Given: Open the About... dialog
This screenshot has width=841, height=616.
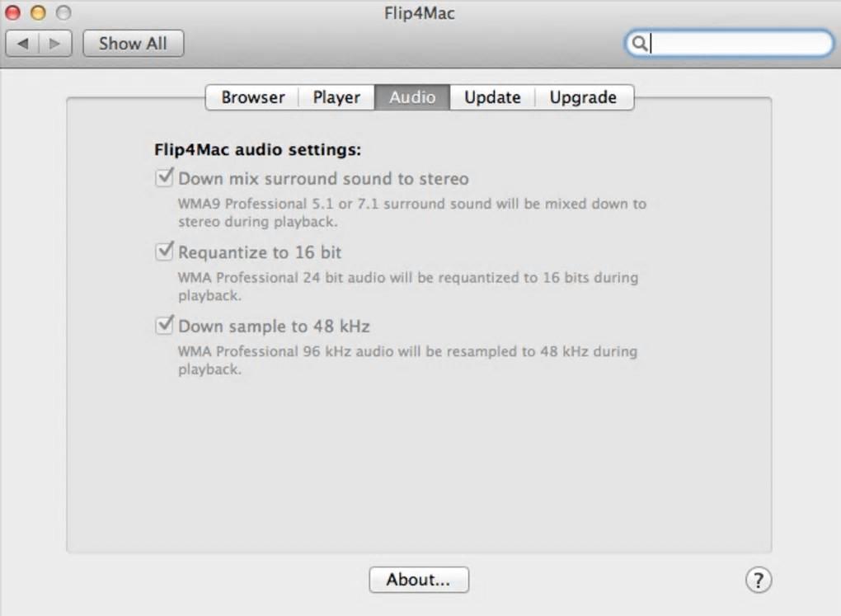Looking at the screenshot, I should tap(418, 580).
